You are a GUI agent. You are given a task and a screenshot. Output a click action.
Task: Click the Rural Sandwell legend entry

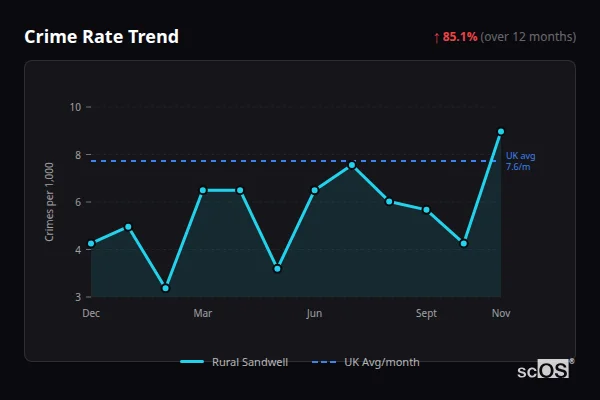click(x=234, y=362)
